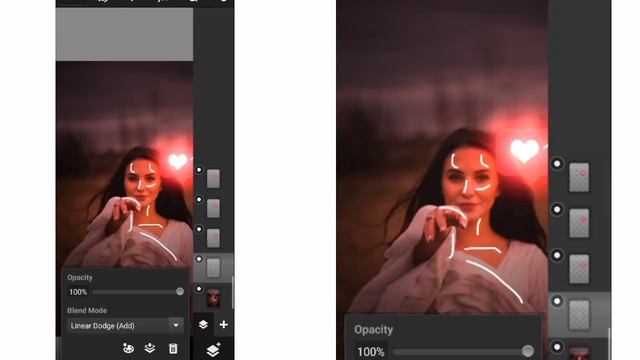This screenshot has width=640, height=360.
Task: Click the Opacity label in enlarged screenshot
Action: pos(373,329)
